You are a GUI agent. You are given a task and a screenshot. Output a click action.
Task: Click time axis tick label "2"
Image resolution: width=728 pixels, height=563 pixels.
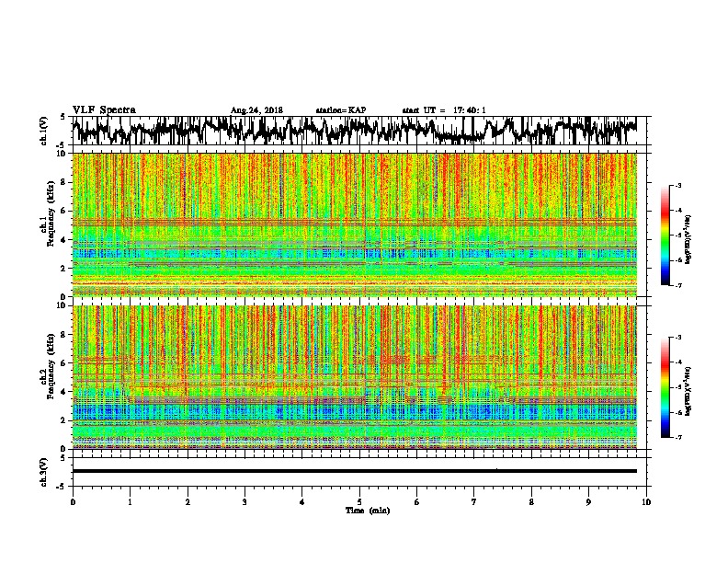[188, 502]
